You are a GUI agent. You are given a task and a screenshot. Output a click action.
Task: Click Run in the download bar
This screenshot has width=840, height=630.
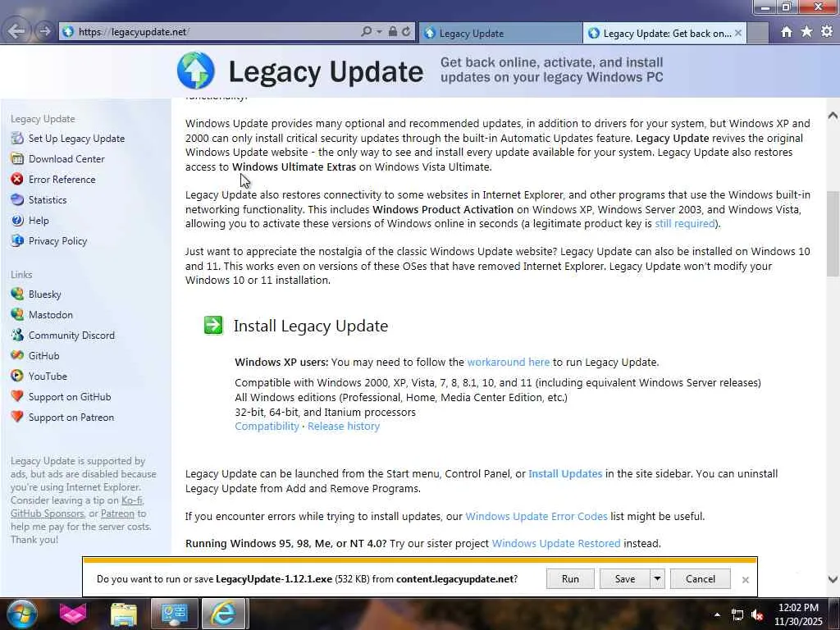570,579
